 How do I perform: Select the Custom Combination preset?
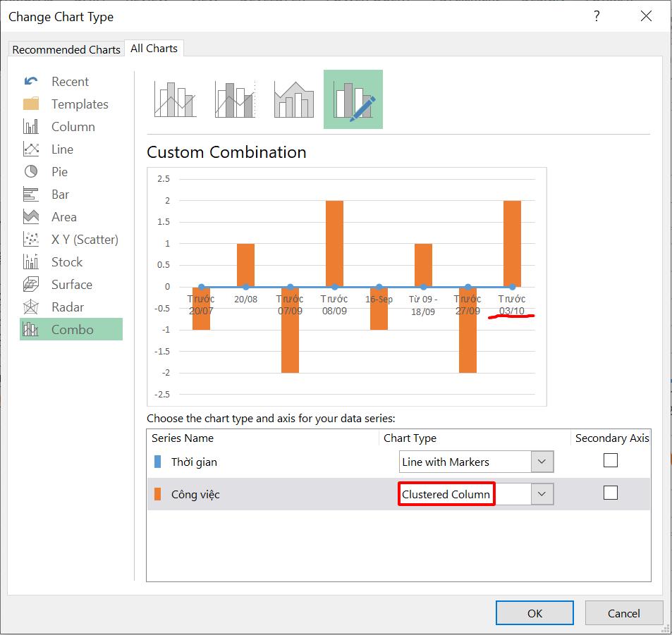click(x=353, y=98)
